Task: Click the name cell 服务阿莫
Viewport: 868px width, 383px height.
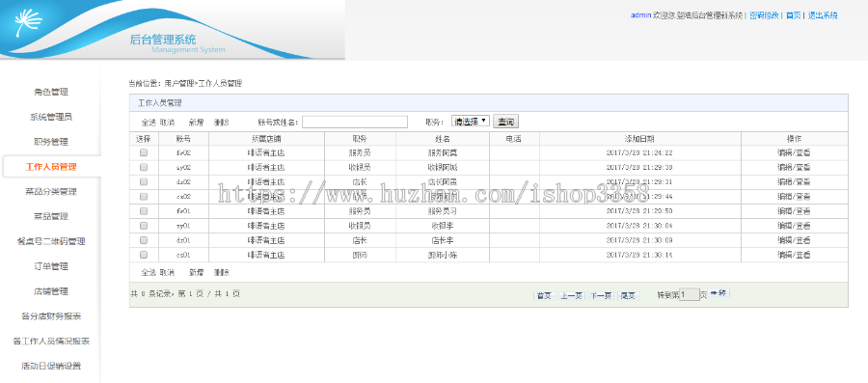Action: (x=443, y=152)
